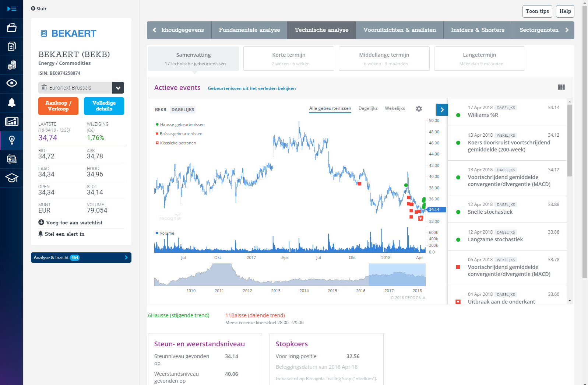Click the 2012 area of timeline navigator
Screen dimensions: 588x385
[247, 279]
